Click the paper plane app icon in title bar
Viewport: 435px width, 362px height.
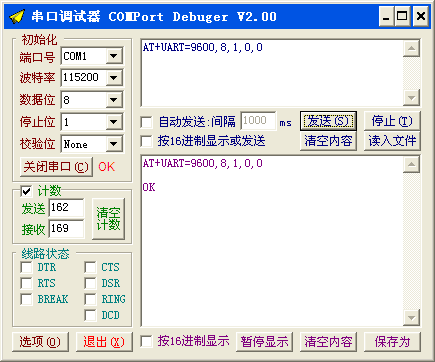17,16
